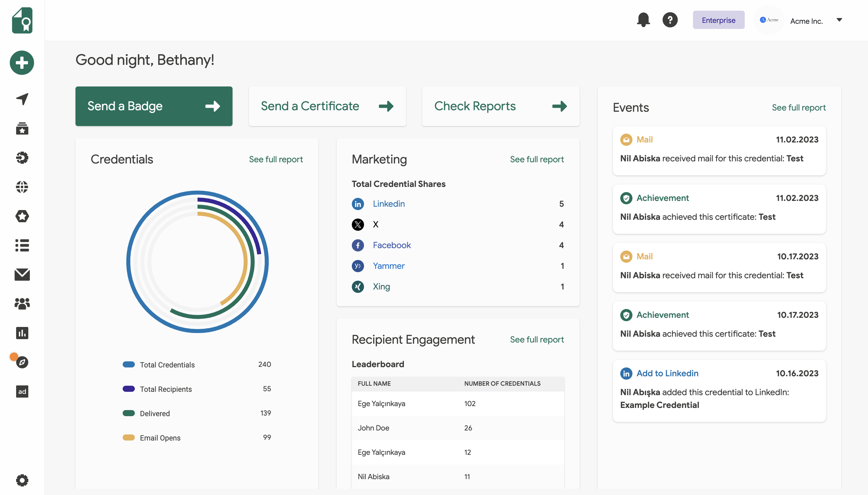
Task: Open the hexagon badge icon in sidebar
Action: coord(22,216)
